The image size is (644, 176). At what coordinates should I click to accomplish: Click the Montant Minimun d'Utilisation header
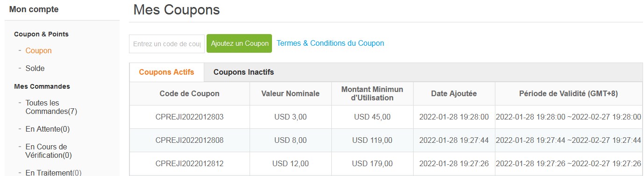click(372, 93)
